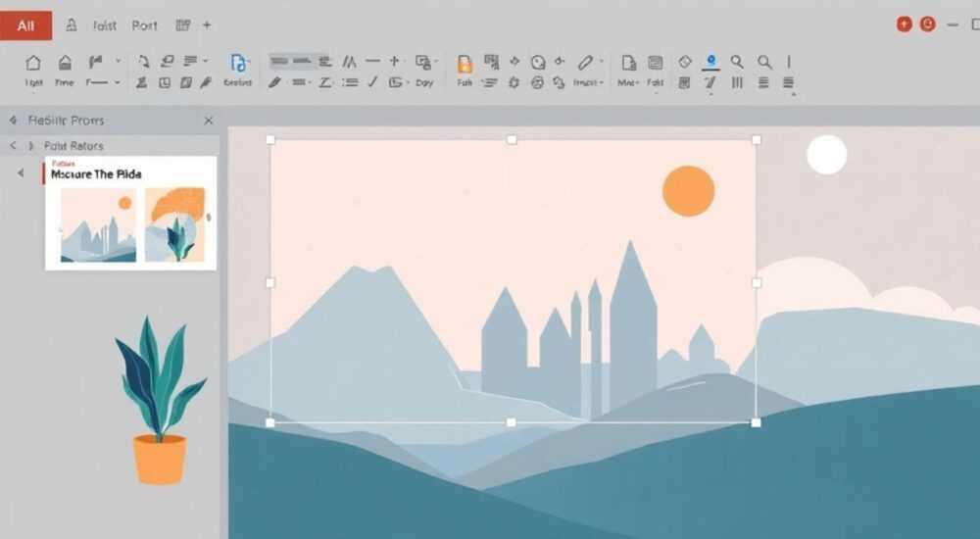
Task: Click the blue document icon above Gesture
Action: click(237, 63)
